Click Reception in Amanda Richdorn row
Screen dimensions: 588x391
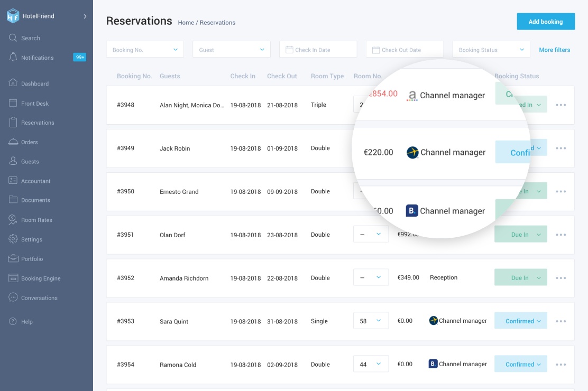(443, 277)
